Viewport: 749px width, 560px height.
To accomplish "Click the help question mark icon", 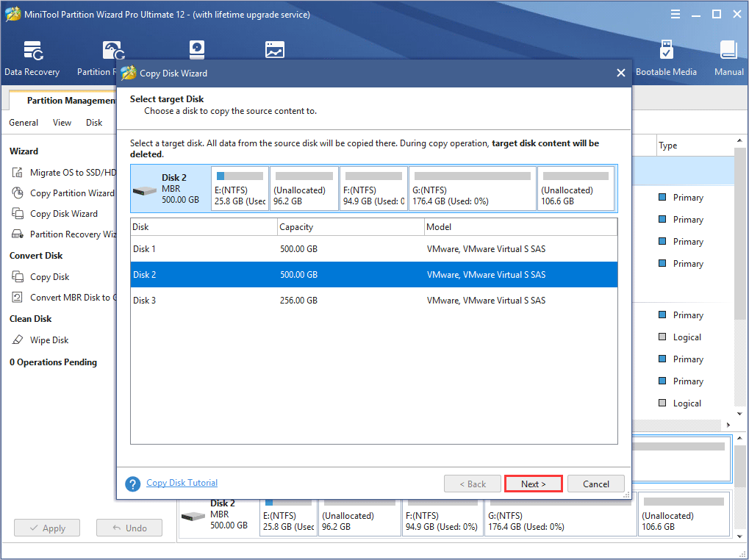I will coord(132,484).
